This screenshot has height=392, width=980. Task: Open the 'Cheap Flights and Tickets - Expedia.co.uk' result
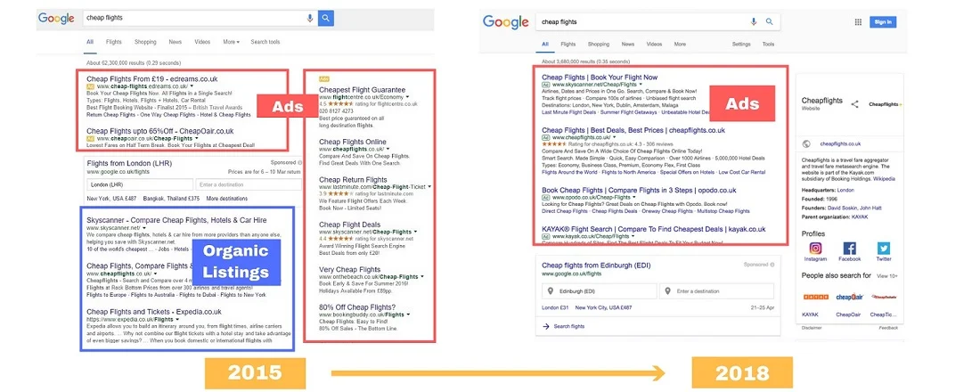pyautogui.click(x=154, y=311)
